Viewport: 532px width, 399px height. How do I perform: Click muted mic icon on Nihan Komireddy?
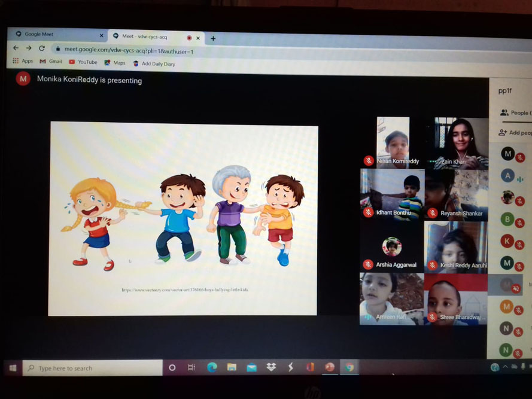pyautogui.click(x=369, y=161)
